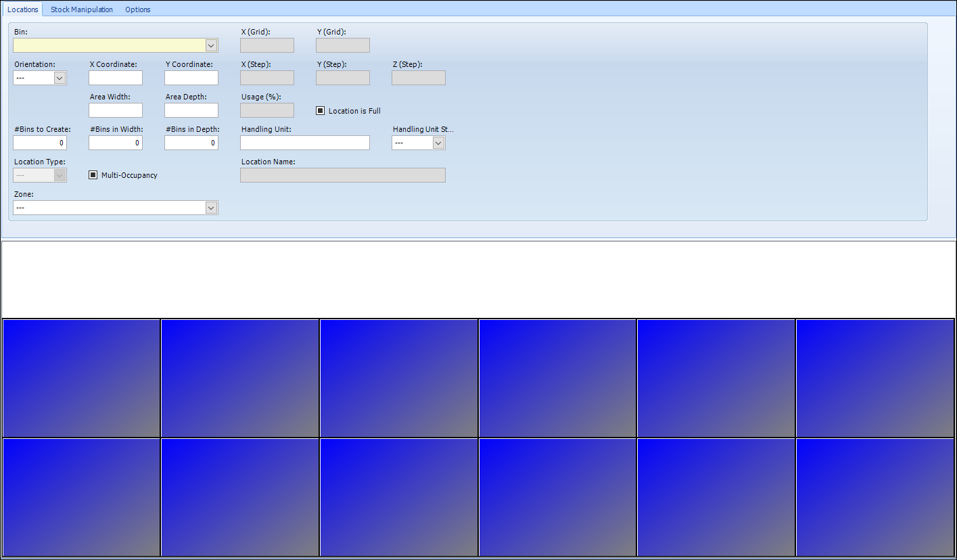Select the last blue bin in bottom row
Screen dimensions: 957x560
874,497
